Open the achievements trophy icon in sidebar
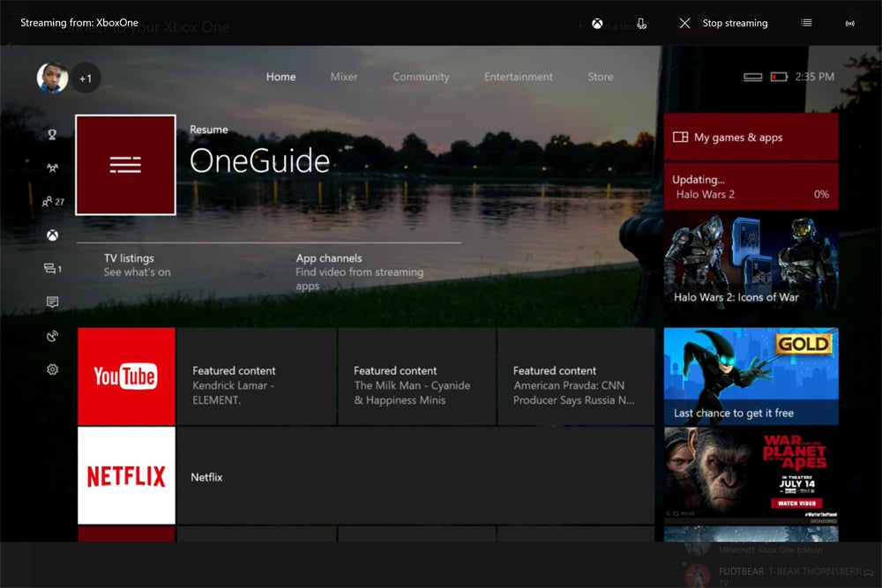 52,134
